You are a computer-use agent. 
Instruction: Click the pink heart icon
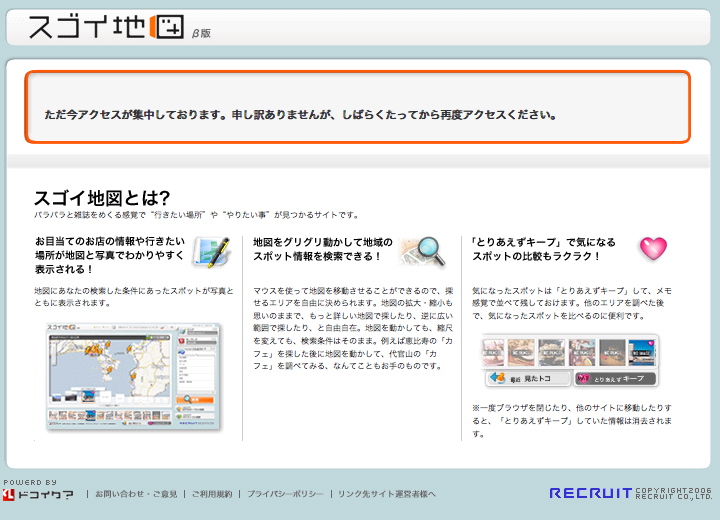(652, 248)
